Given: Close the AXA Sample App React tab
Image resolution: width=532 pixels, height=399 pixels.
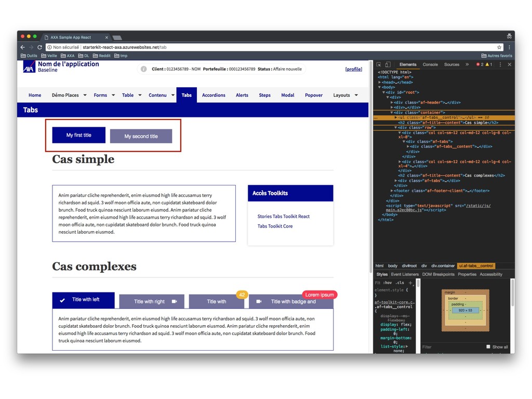Looking at the screenshot, I should pos(107,37).
